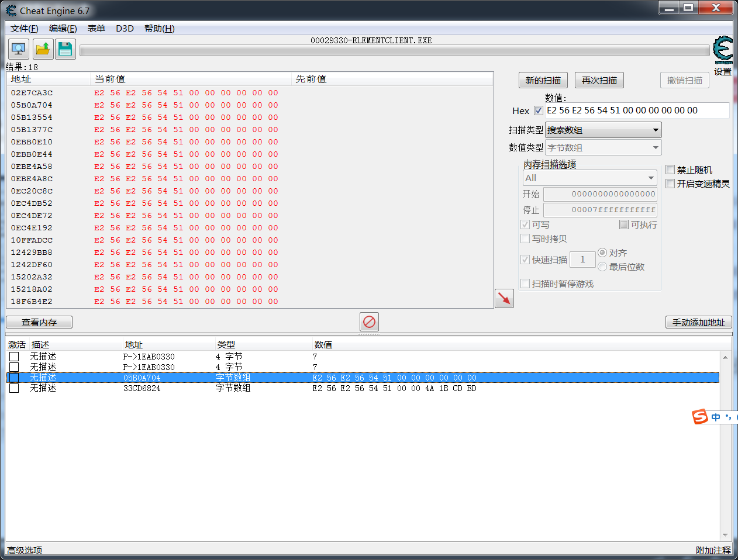
Task: Toggle 可写 checkbox
Action: 525,224
